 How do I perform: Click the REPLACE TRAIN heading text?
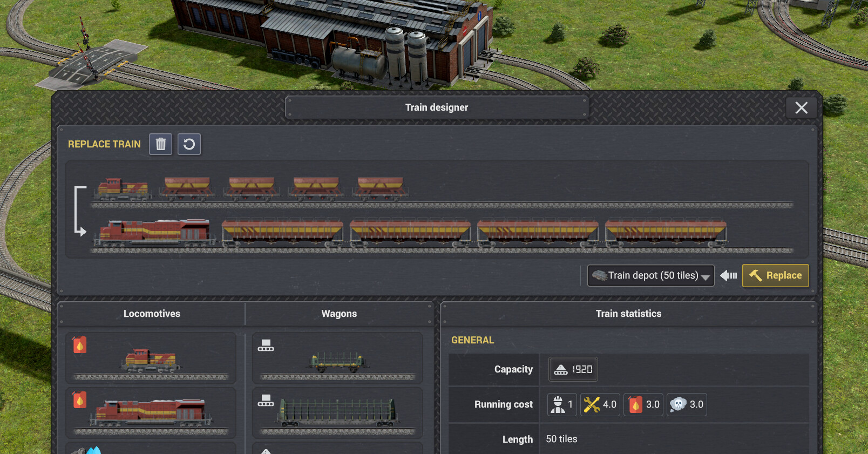[x=104, y=144]
